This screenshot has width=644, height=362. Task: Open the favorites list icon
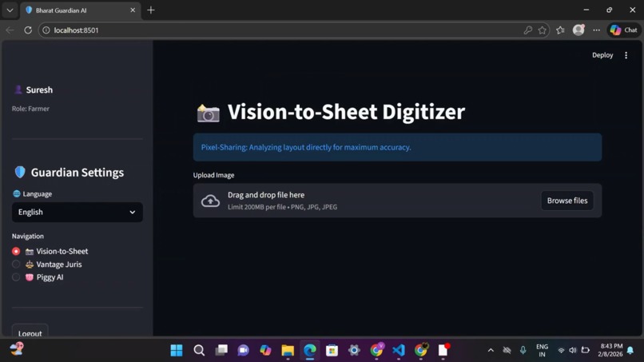[560, 30]
